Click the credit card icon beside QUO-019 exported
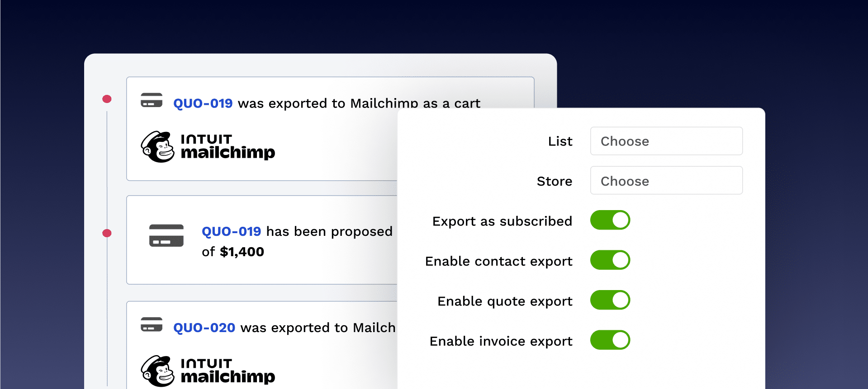This screenshot has width=868, height=389. point(152,100)
